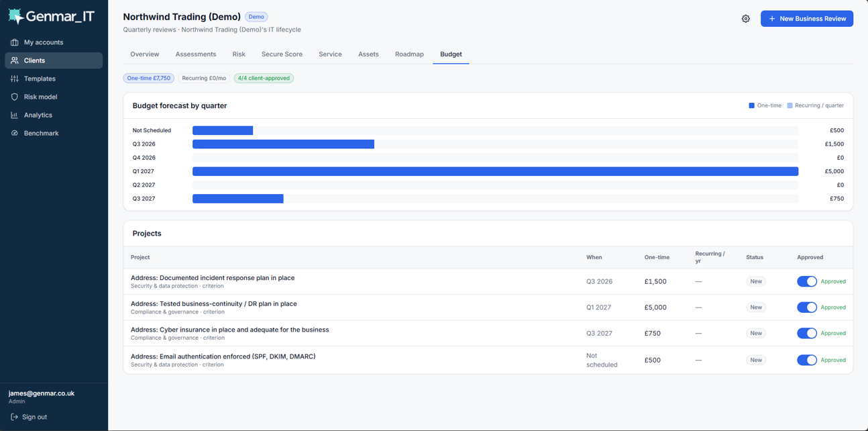Go to the Assets tab

(x=368, y=54)
